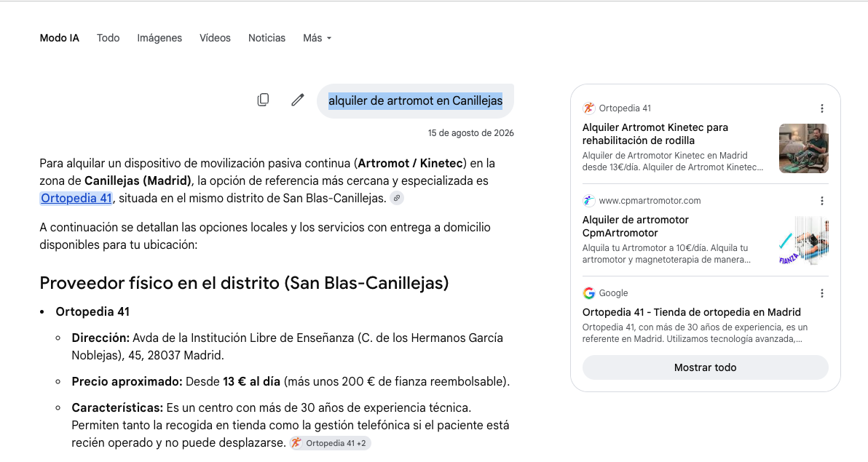Edit the query with pencil icon

pos(298,100)
